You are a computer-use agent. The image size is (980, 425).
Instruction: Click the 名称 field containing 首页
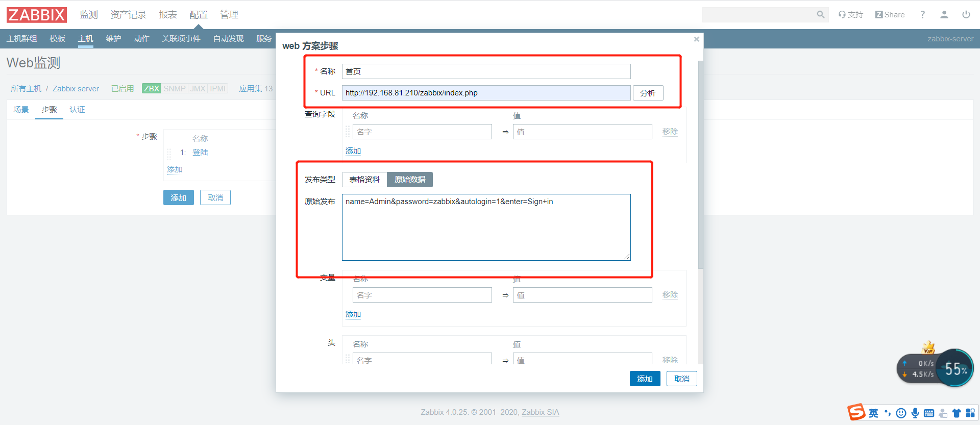coord(486,71)
